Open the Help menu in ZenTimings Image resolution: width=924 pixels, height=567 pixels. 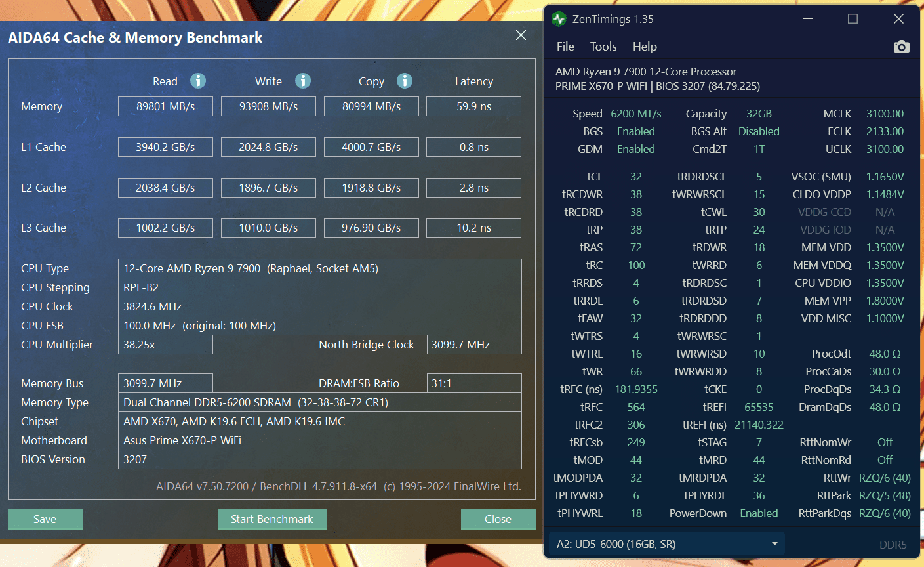click(645, 47)
